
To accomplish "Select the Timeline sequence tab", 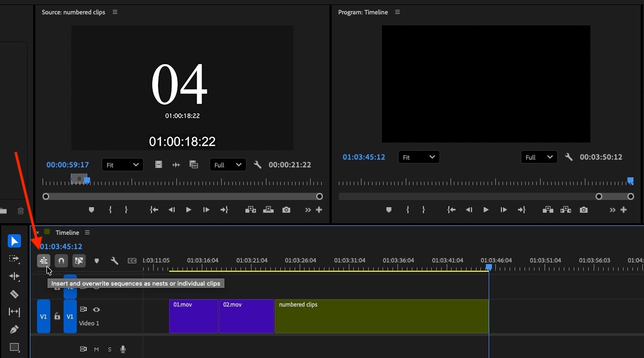I will (67, 233).
